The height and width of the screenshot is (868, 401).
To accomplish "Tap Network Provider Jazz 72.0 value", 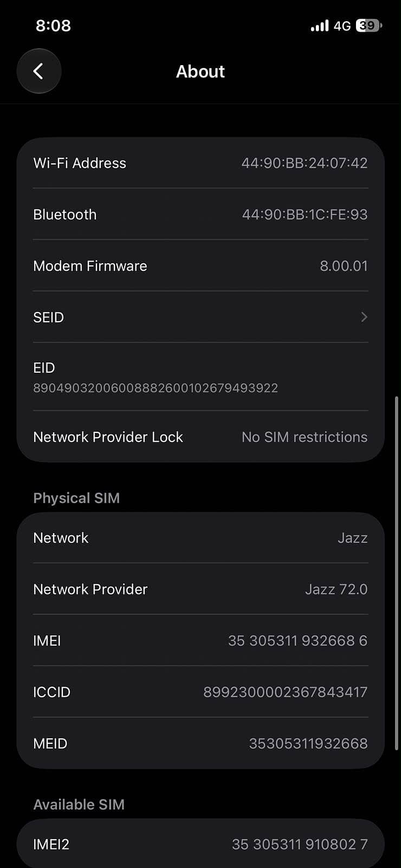I will click(336, 589).
